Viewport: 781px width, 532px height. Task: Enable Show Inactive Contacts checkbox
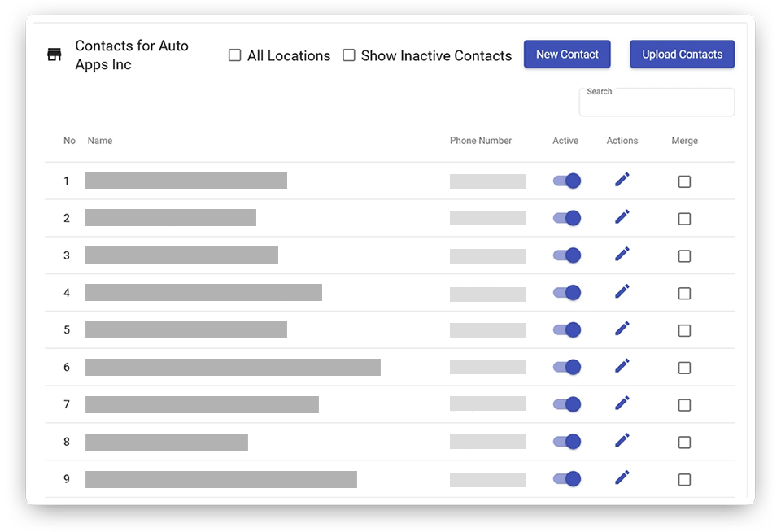[349, 55]
